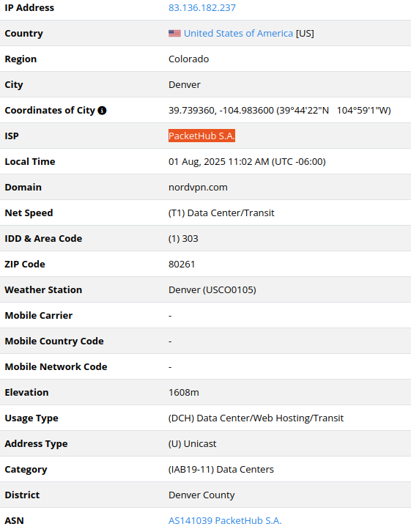Viewport: 411px width, 532px height.
Task: Click the Denver city value
Action: (x=185, y=84)
